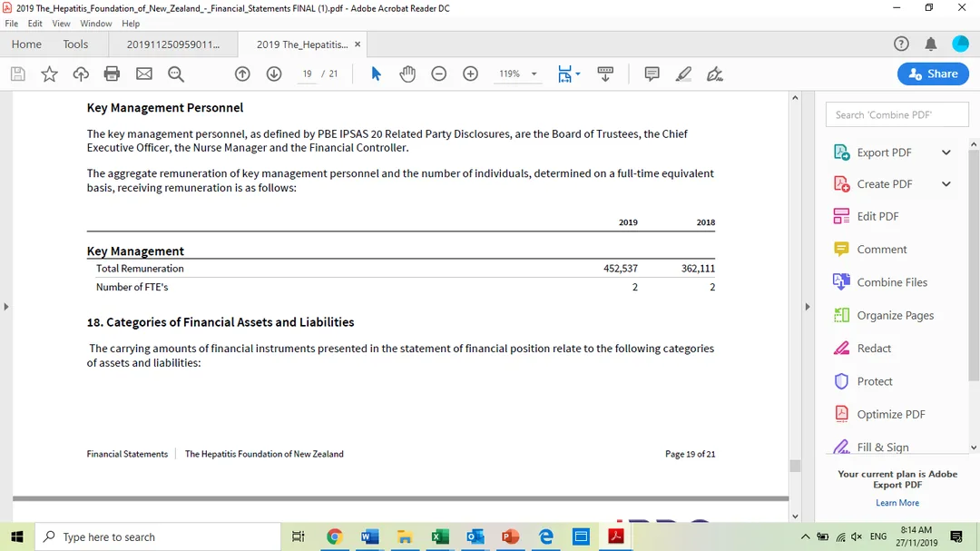Expand the Export PDF section
980x551 pixels.
[946, 153]
